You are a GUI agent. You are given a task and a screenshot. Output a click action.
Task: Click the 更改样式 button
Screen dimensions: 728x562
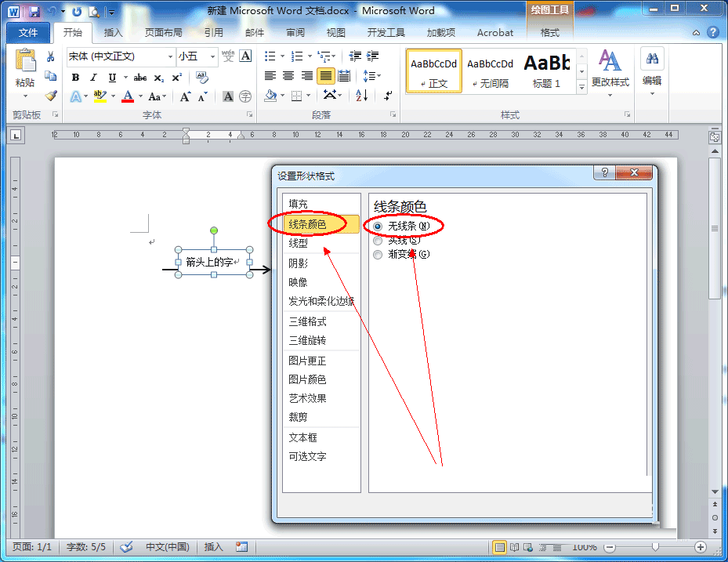610,71
